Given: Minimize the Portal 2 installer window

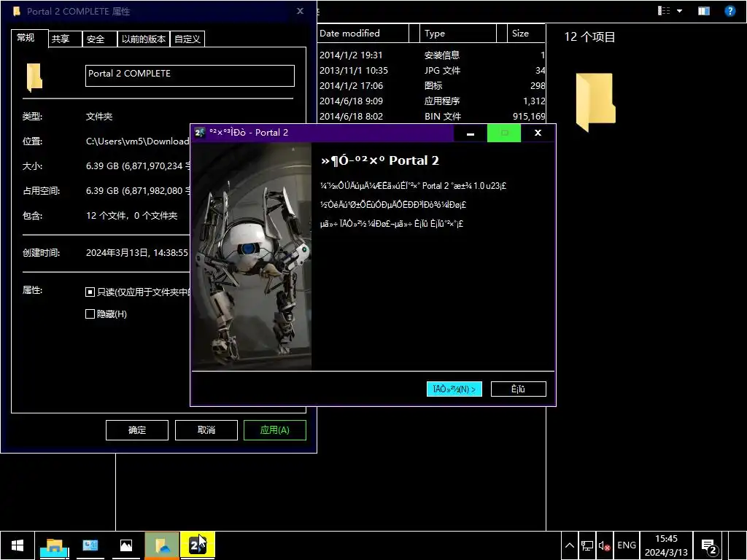Looking at the screenshot, I should pos(471,133).
